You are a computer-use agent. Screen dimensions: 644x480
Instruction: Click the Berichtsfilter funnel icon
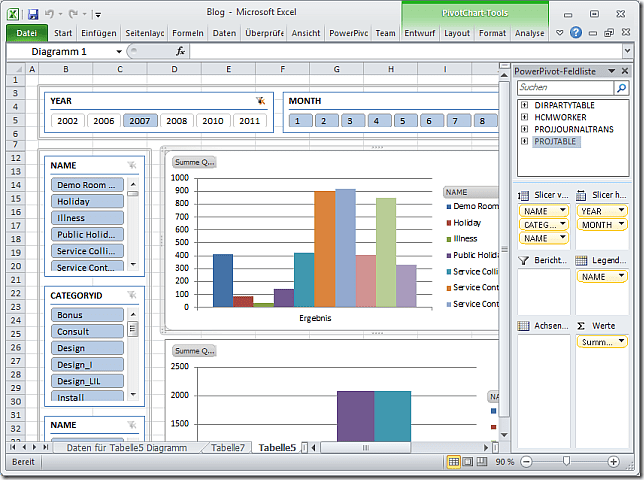tap(523, 260)
